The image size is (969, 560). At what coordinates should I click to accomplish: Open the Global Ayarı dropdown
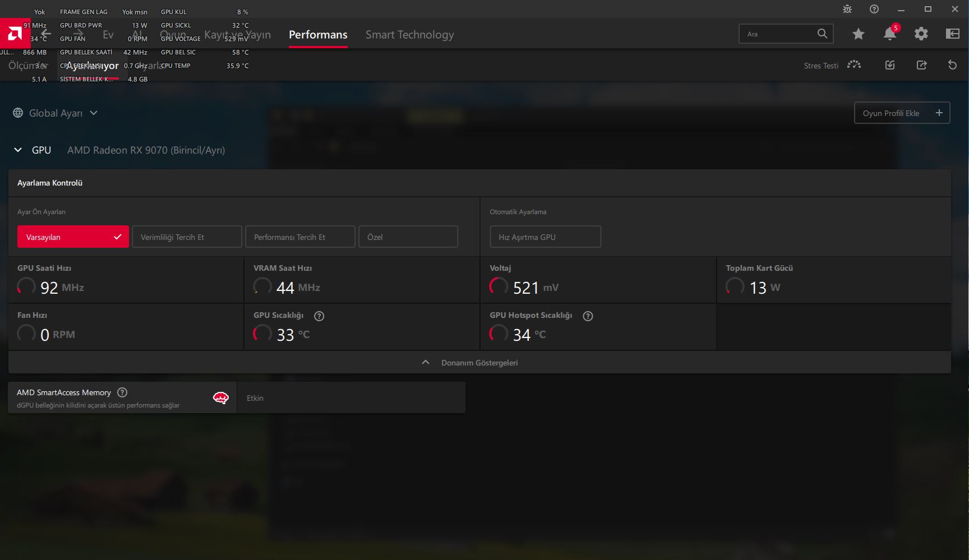click(56, 113)
